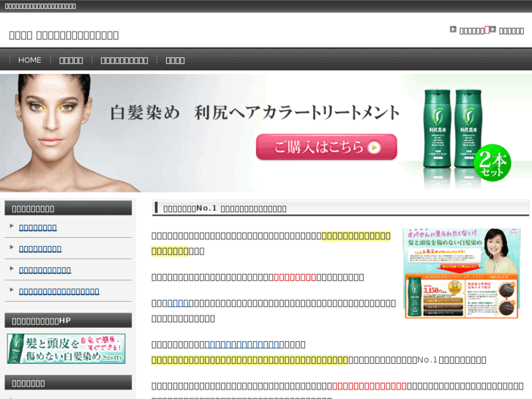Open the sidebar banner 髪と頭皮を傷めない白髪染め
The width and height of the screenshot is (532, 399).
[x=66, y=348]
